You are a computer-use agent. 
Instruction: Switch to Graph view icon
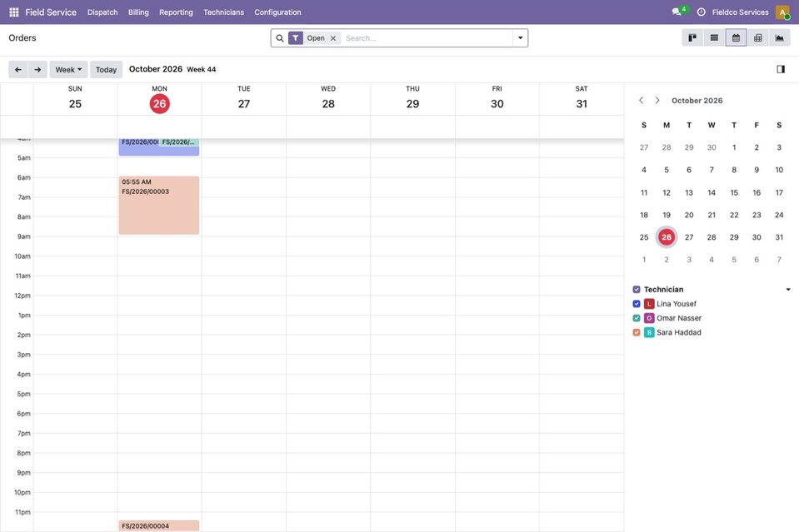click(780, 37)
